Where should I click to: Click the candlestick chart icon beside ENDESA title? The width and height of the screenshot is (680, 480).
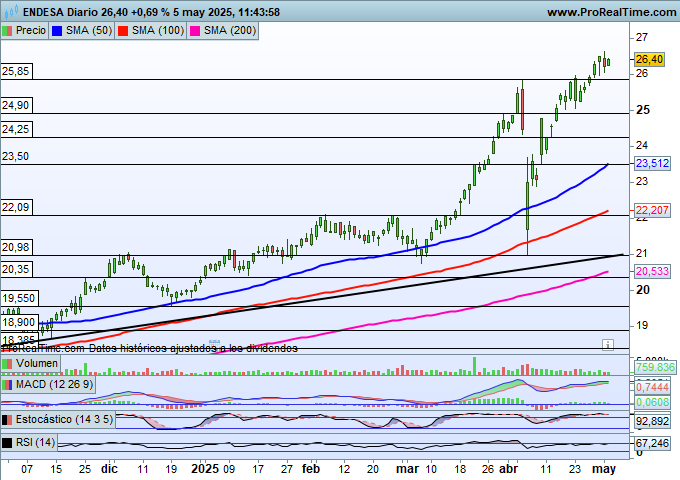(x=11, y=12)
